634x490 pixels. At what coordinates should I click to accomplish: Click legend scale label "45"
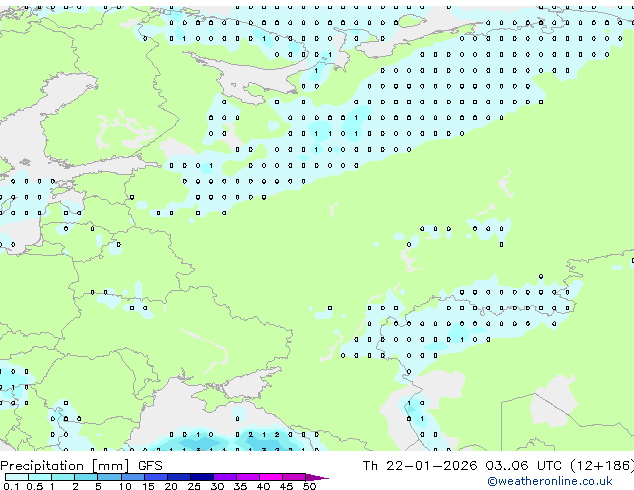pyautogui.click(x=287, y=486)
